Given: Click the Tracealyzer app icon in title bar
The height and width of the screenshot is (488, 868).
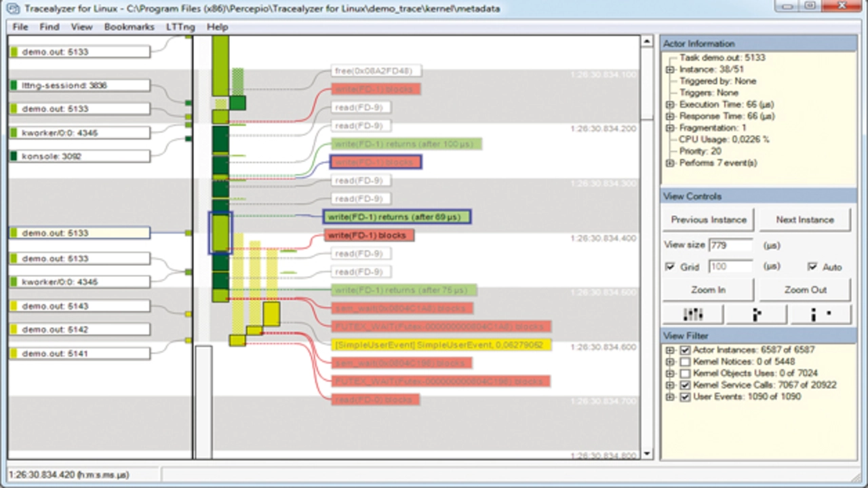Looking at the screenshot, I should pos(13,9).
